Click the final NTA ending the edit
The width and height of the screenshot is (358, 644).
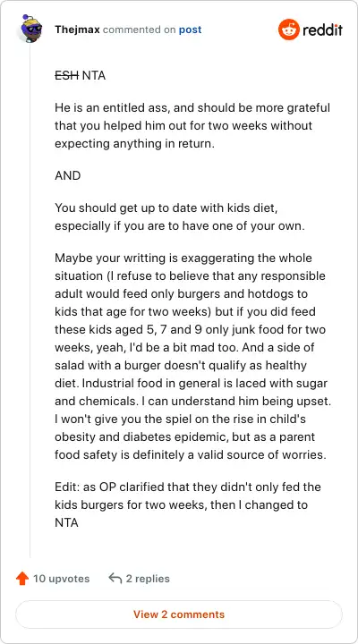pyautogui.click(x=66, y=523)
